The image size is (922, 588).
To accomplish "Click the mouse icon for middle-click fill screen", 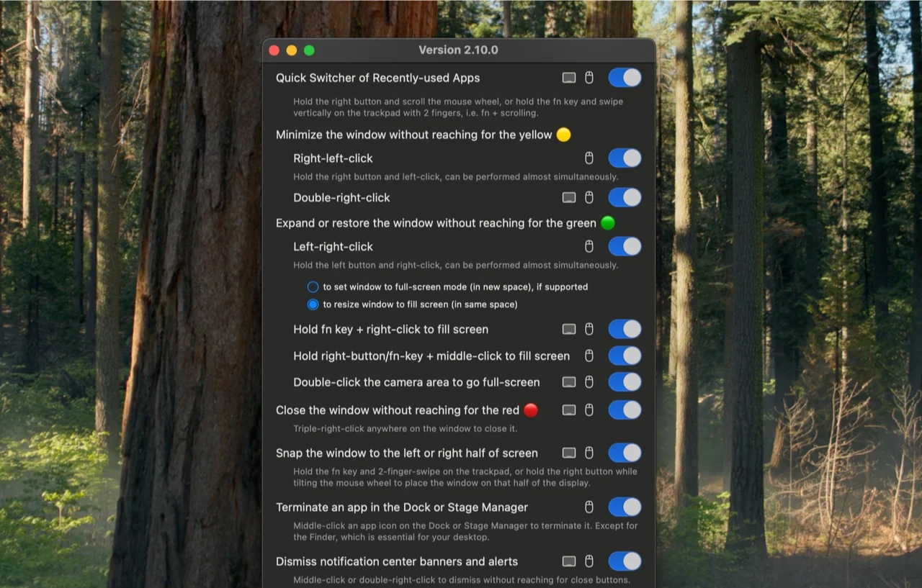I will pos(588,355).
